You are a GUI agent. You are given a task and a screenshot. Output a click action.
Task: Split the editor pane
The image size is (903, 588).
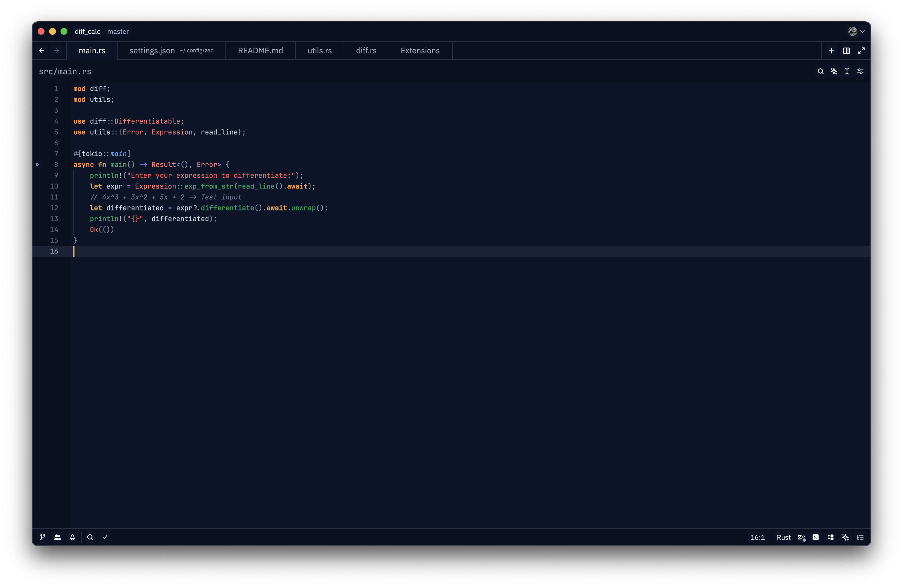846,50
